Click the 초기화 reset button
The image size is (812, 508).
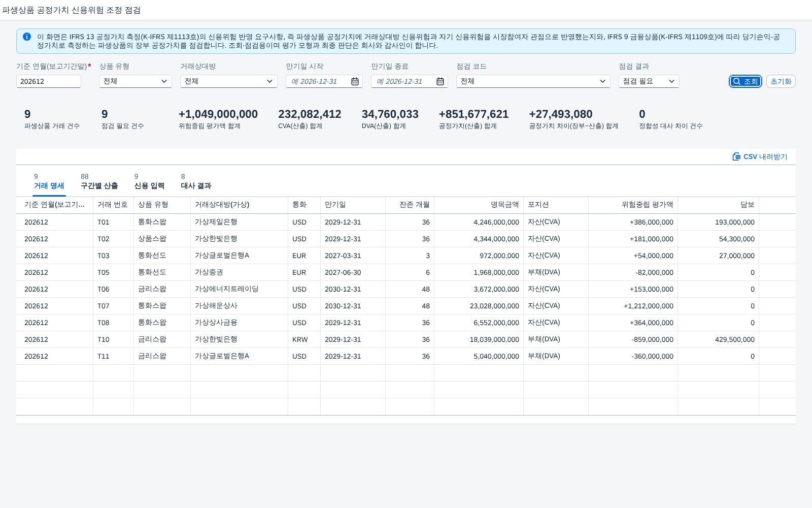(x=781, y=81)
